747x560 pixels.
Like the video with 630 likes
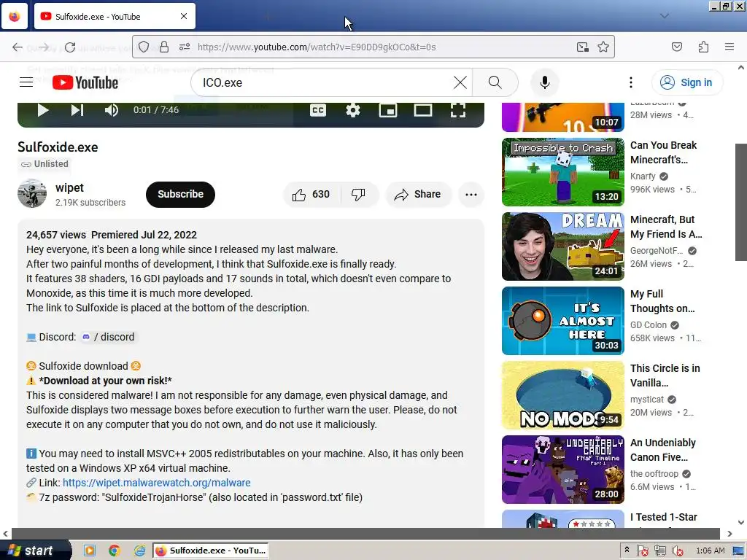311,194
